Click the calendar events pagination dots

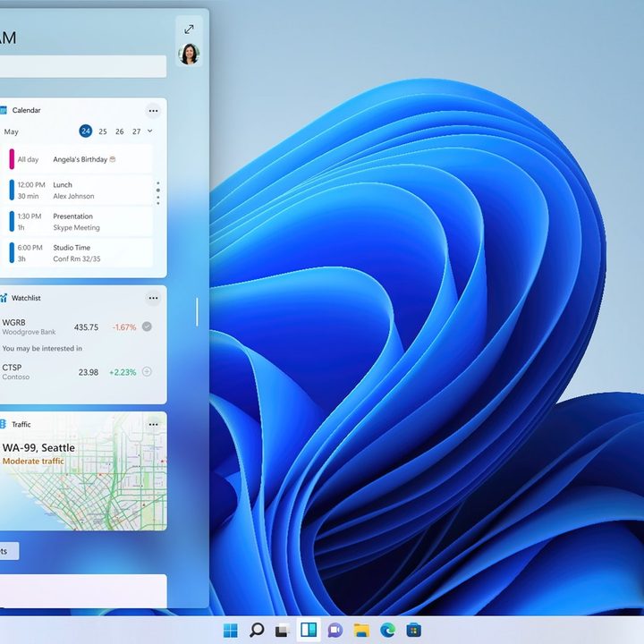tap(158, 193)
